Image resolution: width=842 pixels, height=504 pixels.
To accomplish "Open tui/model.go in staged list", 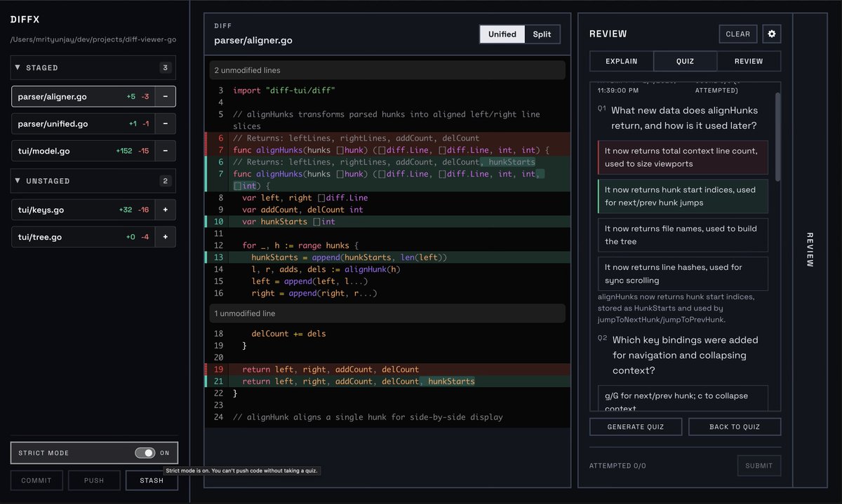I will [x=82, y=151].
